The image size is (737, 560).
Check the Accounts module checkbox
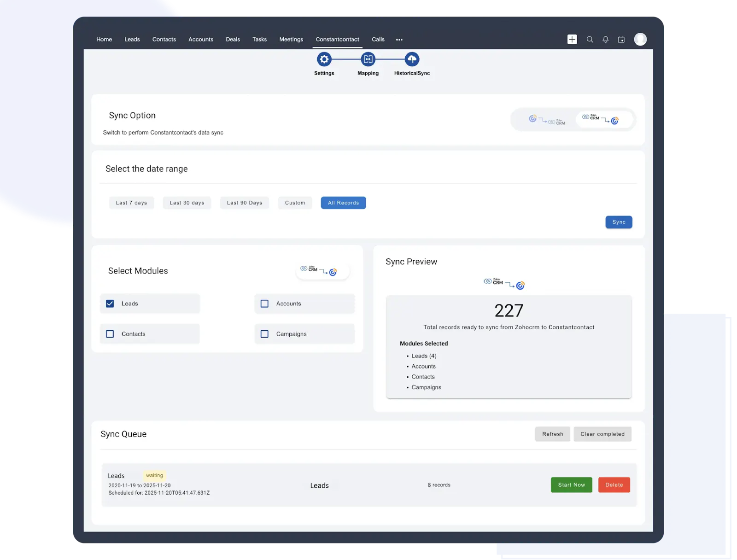click(264, 303)
